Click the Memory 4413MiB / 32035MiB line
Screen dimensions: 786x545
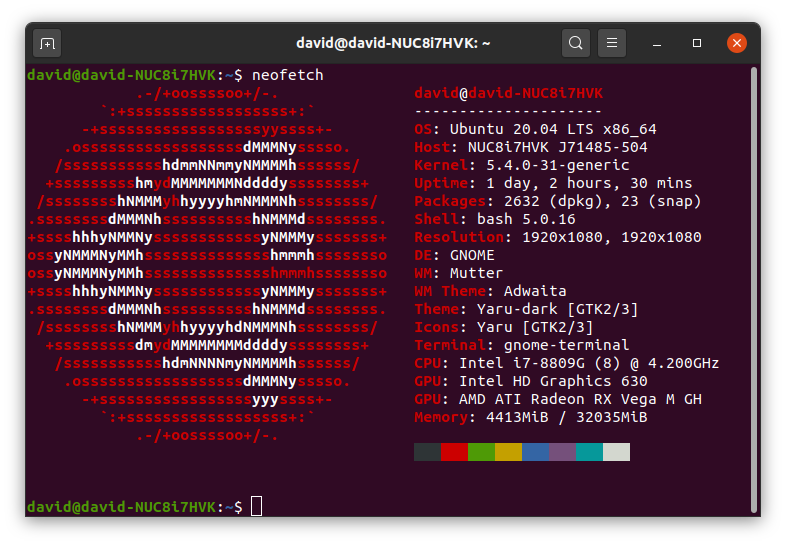point(531,418)
